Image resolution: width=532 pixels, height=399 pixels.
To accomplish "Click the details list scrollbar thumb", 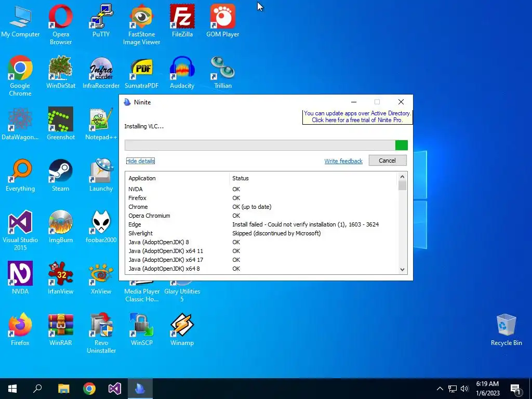I will pos(402,185).
